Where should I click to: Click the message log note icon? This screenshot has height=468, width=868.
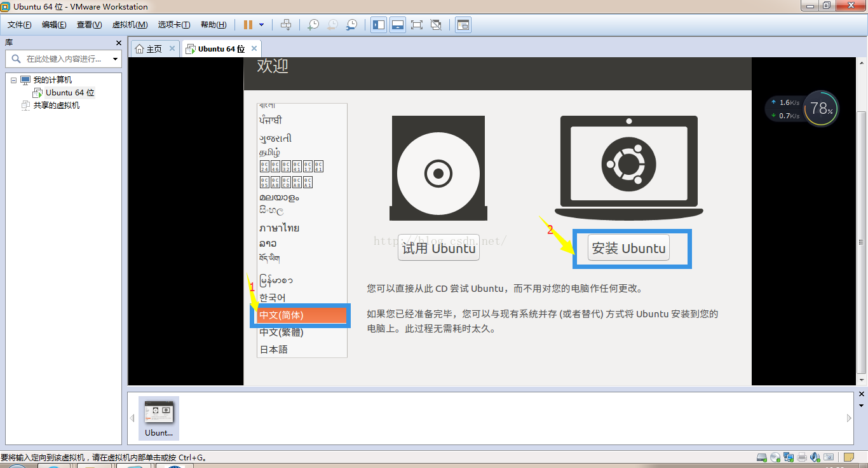[x=849, y=457]
